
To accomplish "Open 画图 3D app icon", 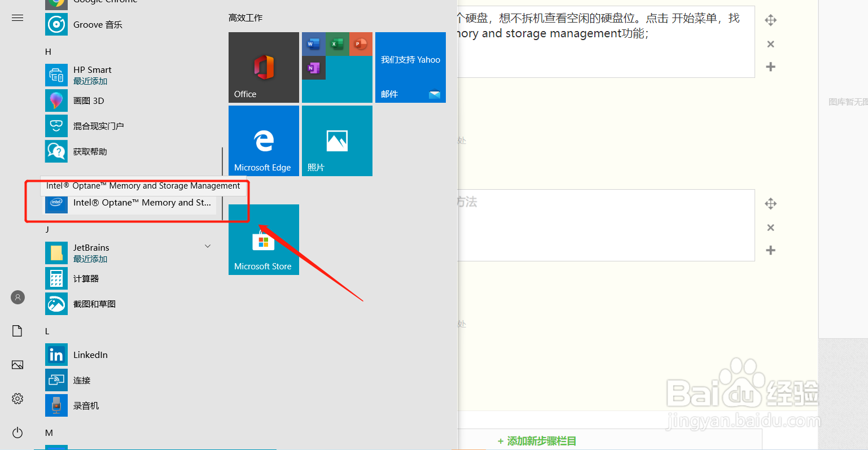I will click(x=56, y=101).
